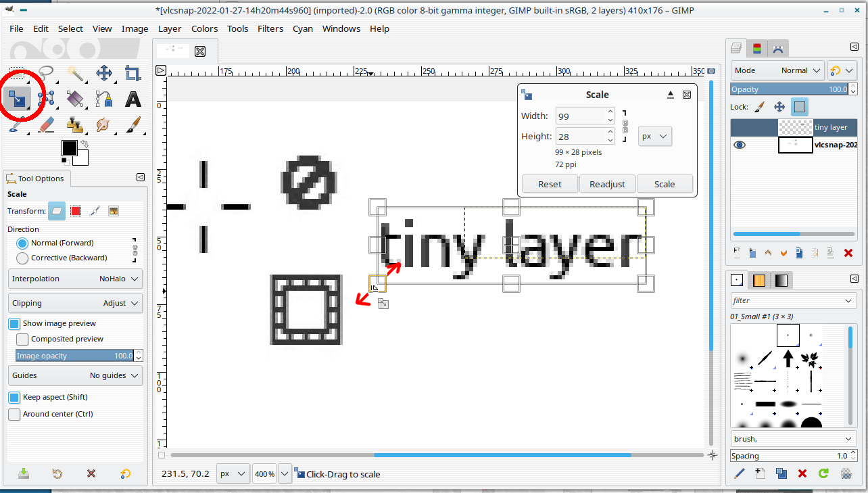The width and height of the screenshot is (868, 493).
Task: Save tool preset in Tool Options
Action: click(x=24, y=473)
